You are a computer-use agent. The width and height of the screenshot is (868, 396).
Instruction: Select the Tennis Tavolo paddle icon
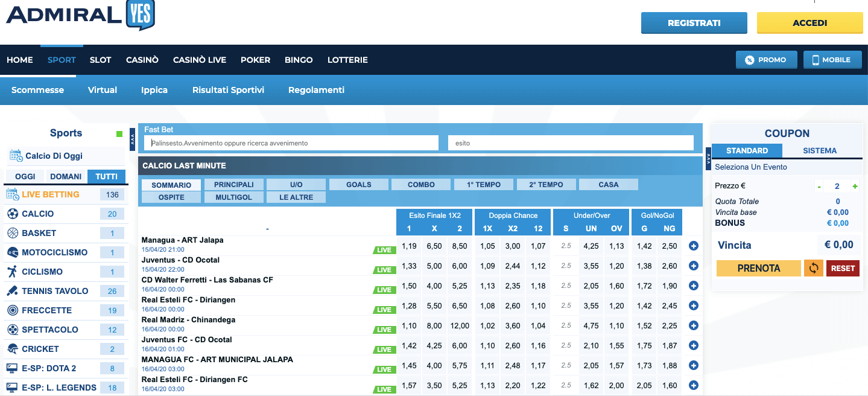tap(12, 291)
